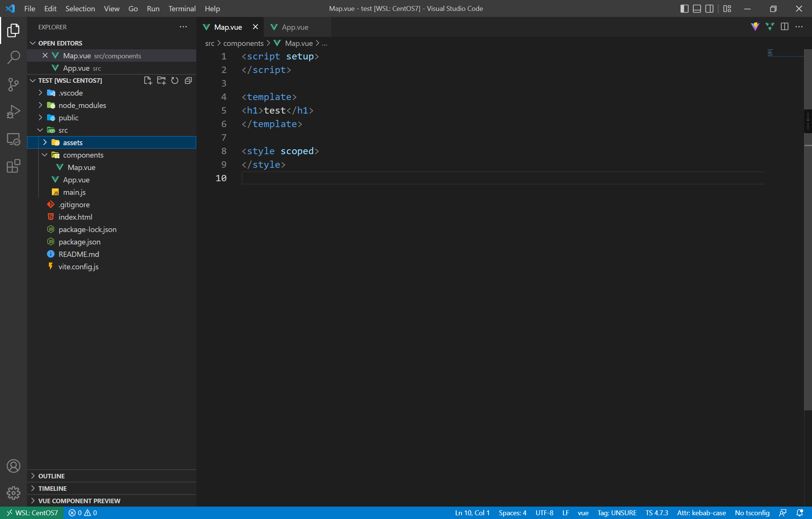This screenshot has height=519, width=812.
Task: Click WSL: CentOS7 remote indicator
Action: coord(33,513)
